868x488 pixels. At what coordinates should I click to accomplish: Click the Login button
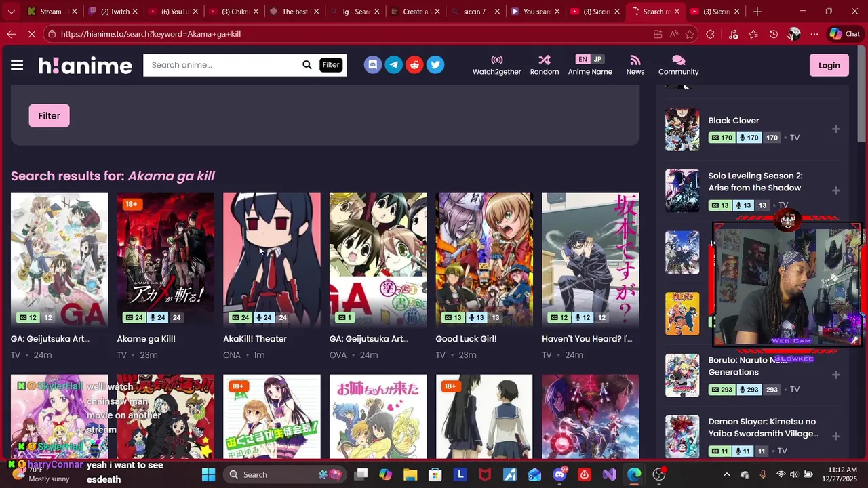click(829, 65)
